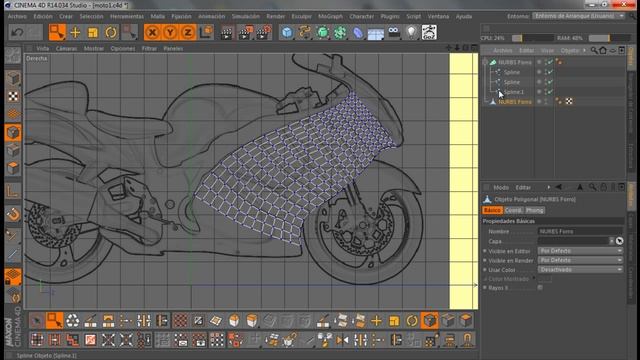Open Object Manager Archivo menu

click(503, 51)
